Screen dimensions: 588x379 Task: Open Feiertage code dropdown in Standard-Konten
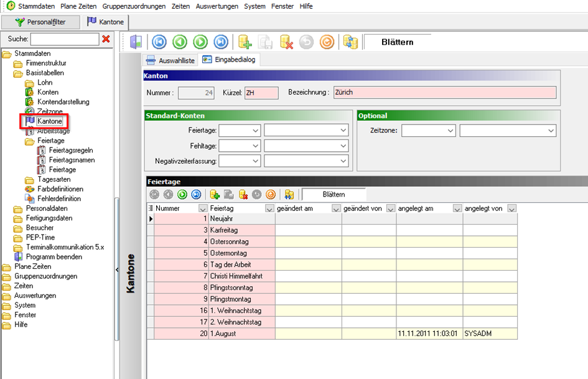point(255,131)
